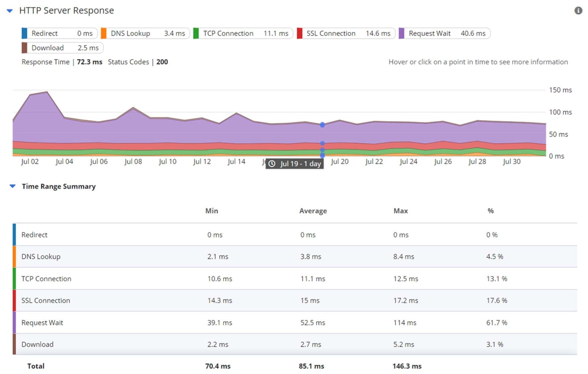Click the info icon at top right
The height and width of the screenshot is (374, 588).
tap(578, 11)
